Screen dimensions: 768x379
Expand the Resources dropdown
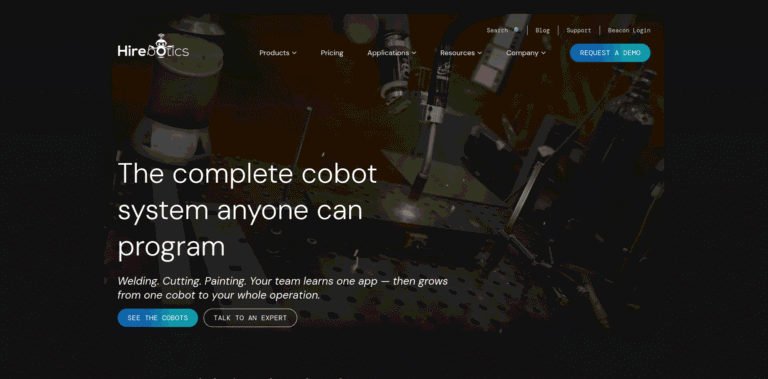[x=461, y=53]
